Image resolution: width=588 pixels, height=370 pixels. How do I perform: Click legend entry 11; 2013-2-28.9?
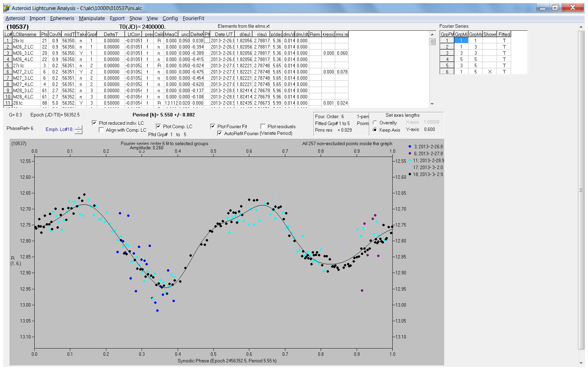click(x=426, y=160)
